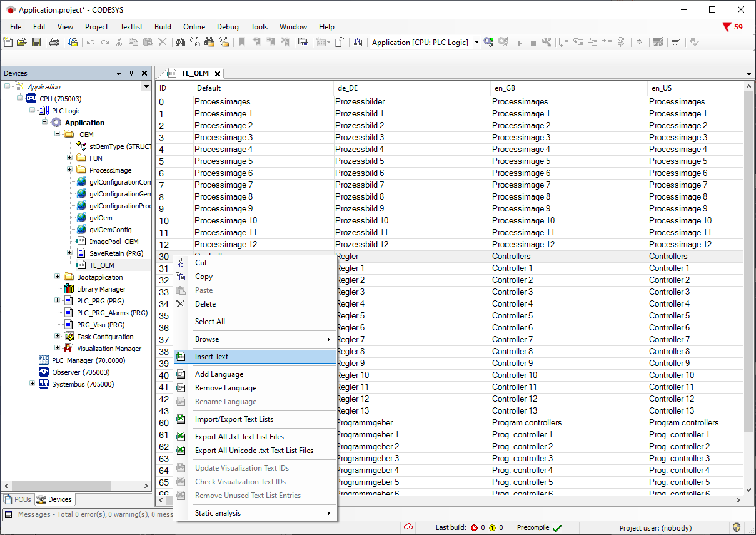Viewport: 756px width, 535px height.
Task: Click the en_GB column header
Action: point(505,88)
